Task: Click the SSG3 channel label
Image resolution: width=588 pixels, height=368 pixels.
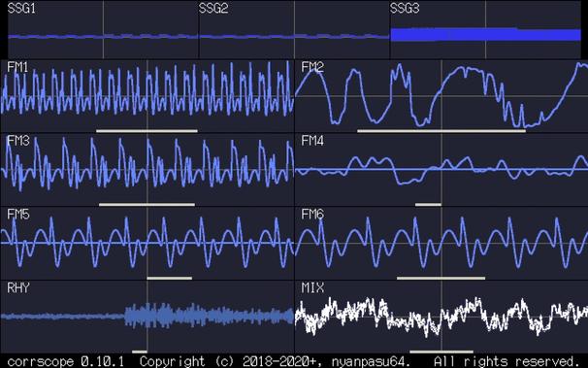Action: (405, 9)
